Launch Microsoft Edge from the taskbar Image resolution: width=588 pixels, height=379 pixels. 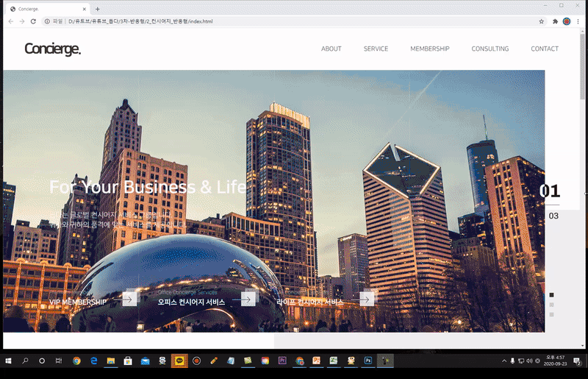[94, 361]
